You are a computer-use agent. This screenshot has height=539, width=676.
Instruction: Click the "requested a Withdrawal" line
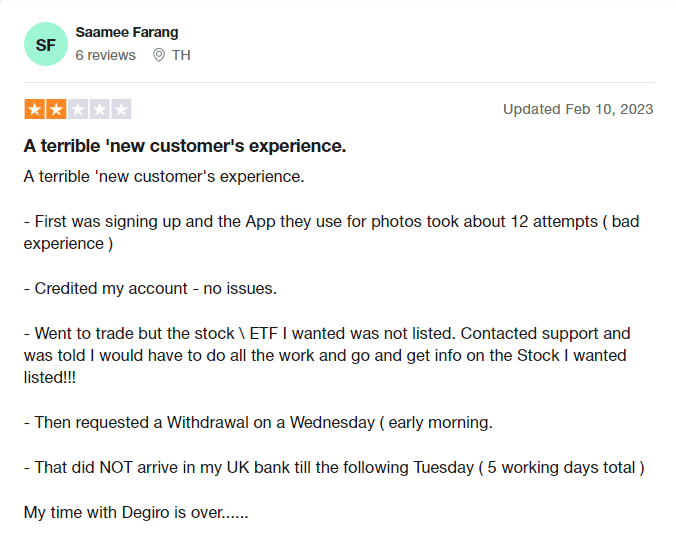[x=258, y=422]
